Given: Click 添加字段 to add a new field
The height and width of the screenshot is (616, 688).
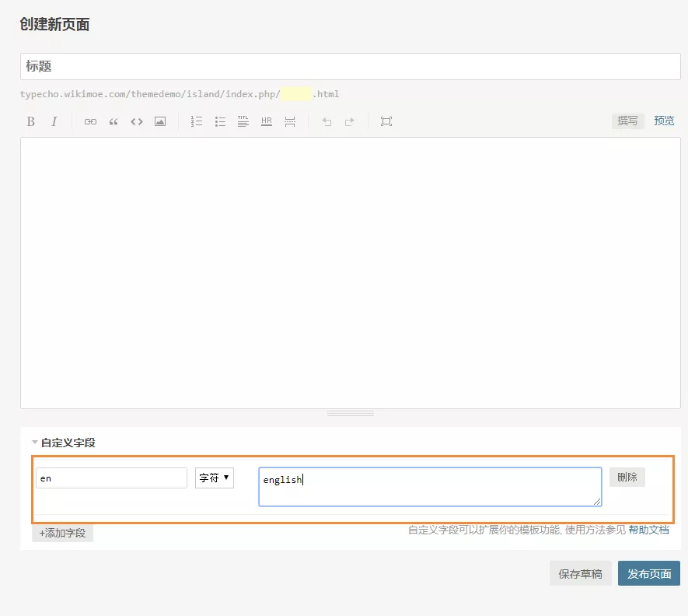Looking at the screenshot, I should point(61,532).
